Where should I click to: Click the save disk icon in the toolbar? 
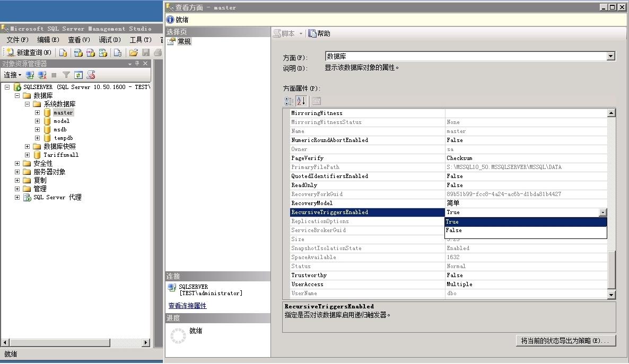146,52
